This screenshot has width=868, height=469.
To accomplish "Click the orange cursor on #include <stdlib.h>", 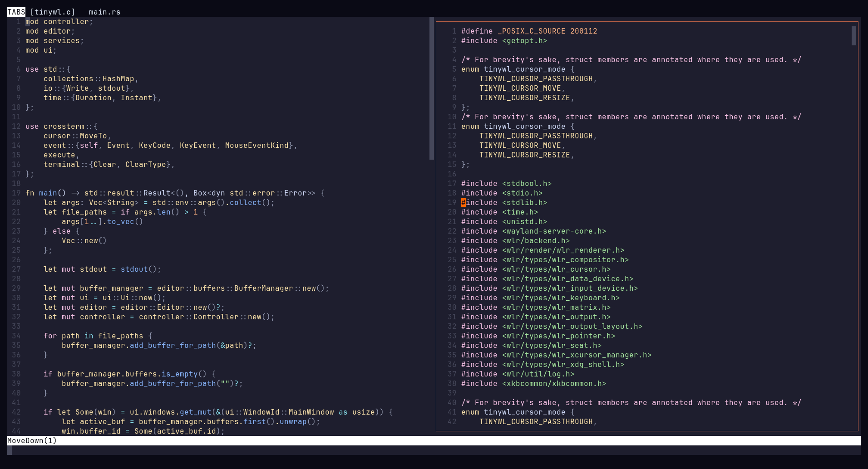I will tap(464, 202).
